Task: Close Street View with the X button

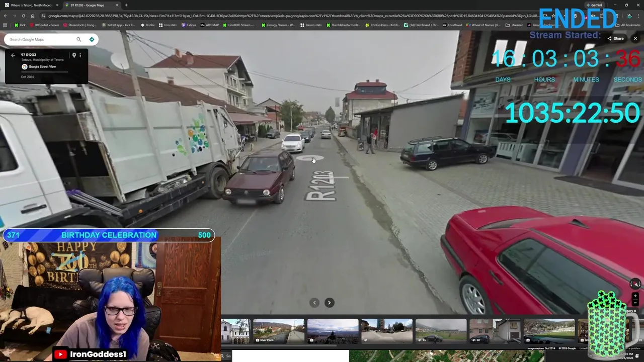Action: [635, 39]
